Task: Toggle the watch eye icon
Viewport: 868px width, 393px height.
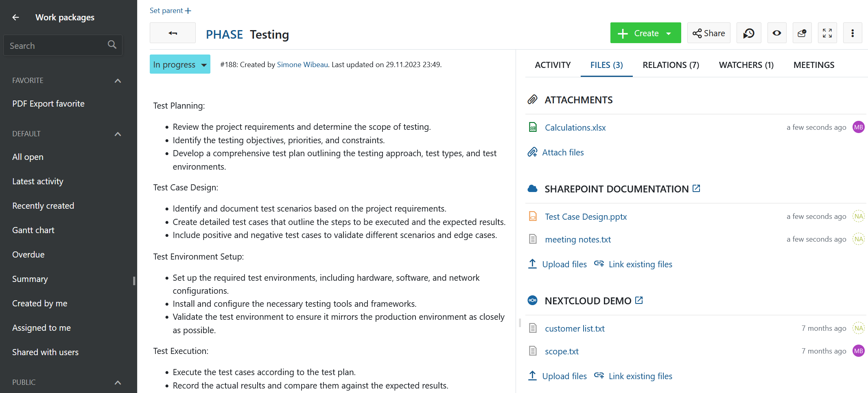Action: click(x=776, y=33)
